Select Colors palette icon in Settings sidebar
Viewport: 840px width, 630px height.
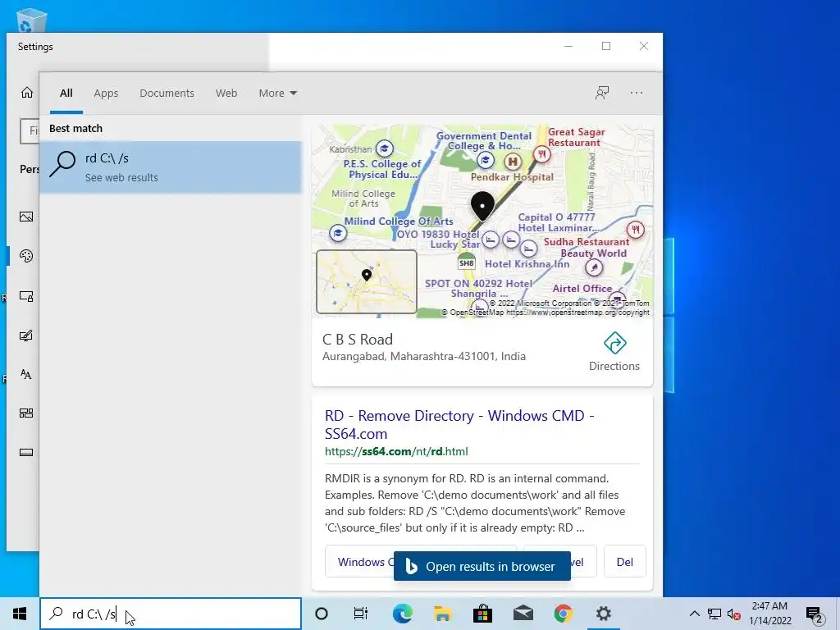pyautogui.click(x=26, y=256)
